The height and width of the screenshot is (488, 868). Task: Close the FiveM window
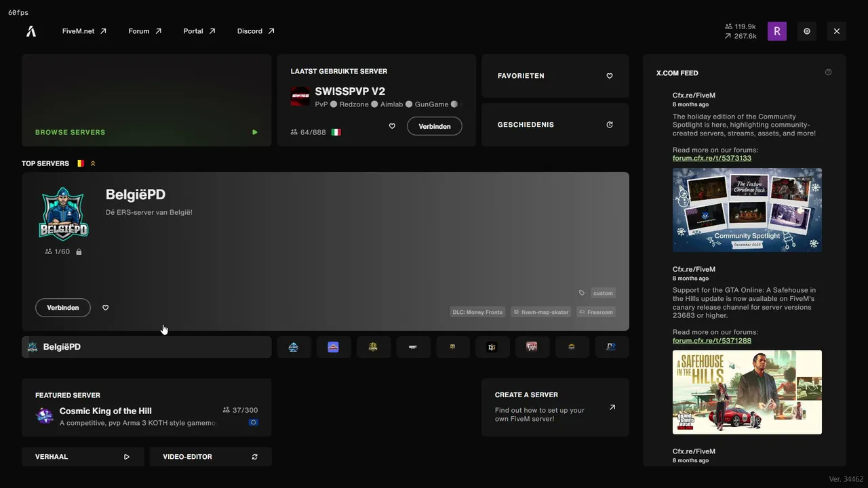click(x=837, y=31)
